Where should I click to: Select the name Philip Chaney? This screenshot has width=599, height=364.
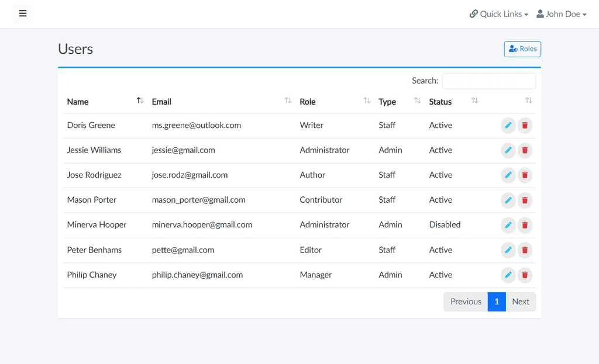tap(92, 275)
